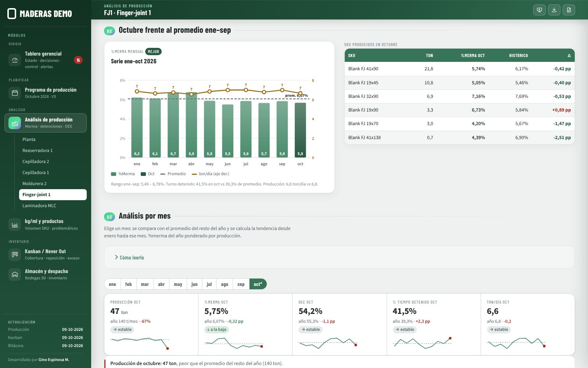
Task: Select the "abr" month tab
Action: tap(161, 284)
